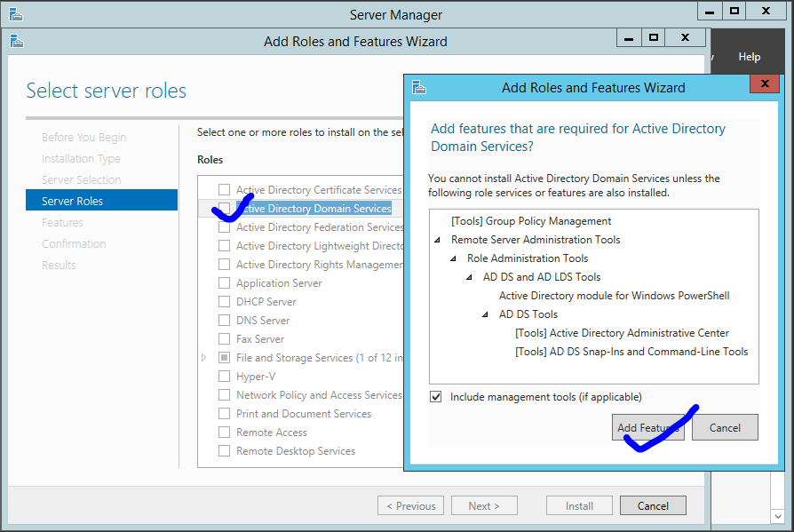Cancel the background Add Roles wizard
This screenshot has height=532, width=794.
[653, 505]
